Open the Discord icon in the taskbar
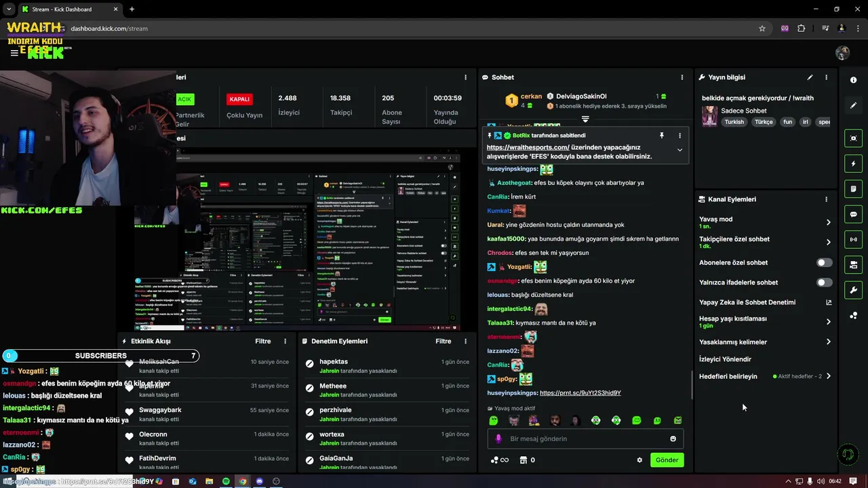 tap(259, 481)
